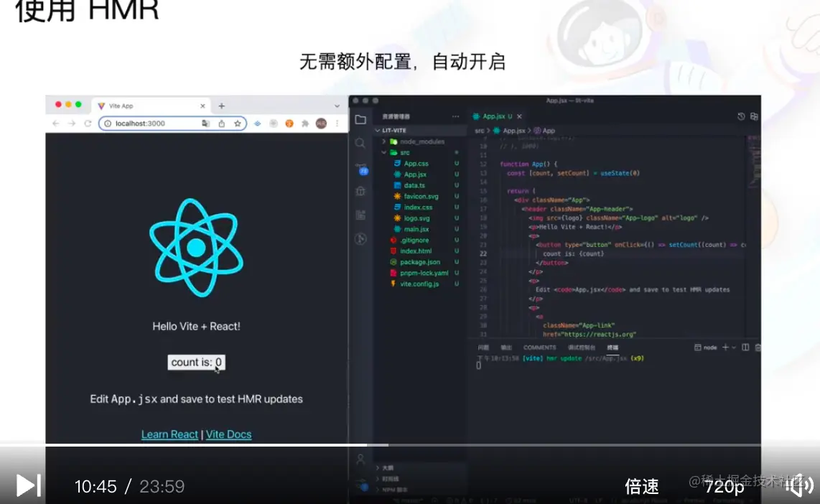Click the count is: 0 button

point(196,363)
